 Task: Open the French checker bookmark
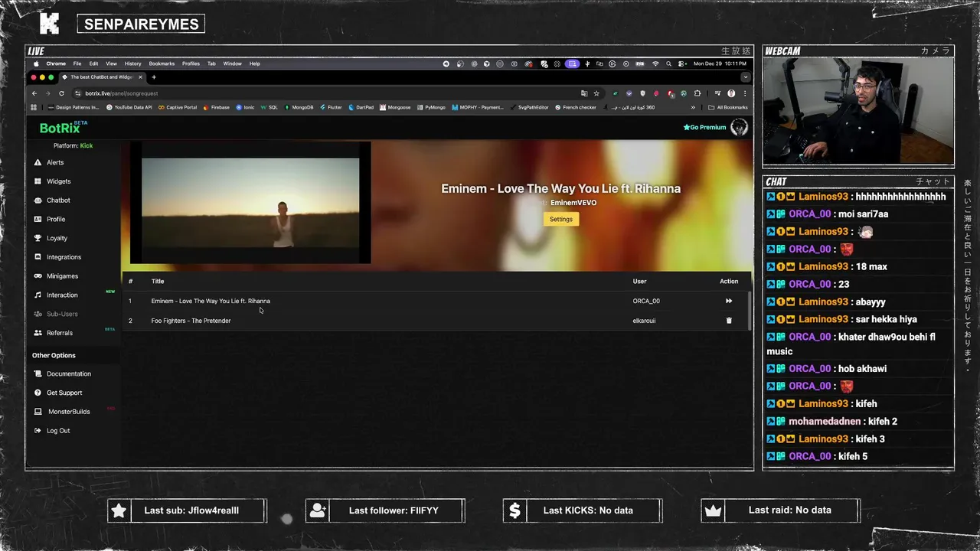pos(576,107)
